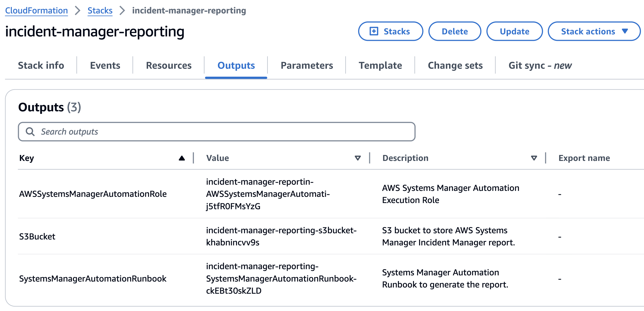Navigate to Stacks via the breadcrumb link
This screenshot has width=644, height=311.
[100, 10]
